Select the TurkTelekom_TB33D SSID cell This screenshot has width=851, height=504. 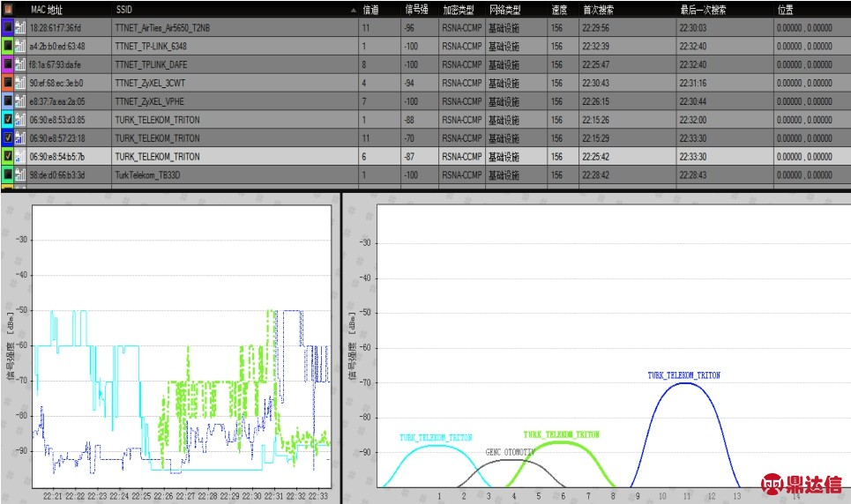pos(235,175)
